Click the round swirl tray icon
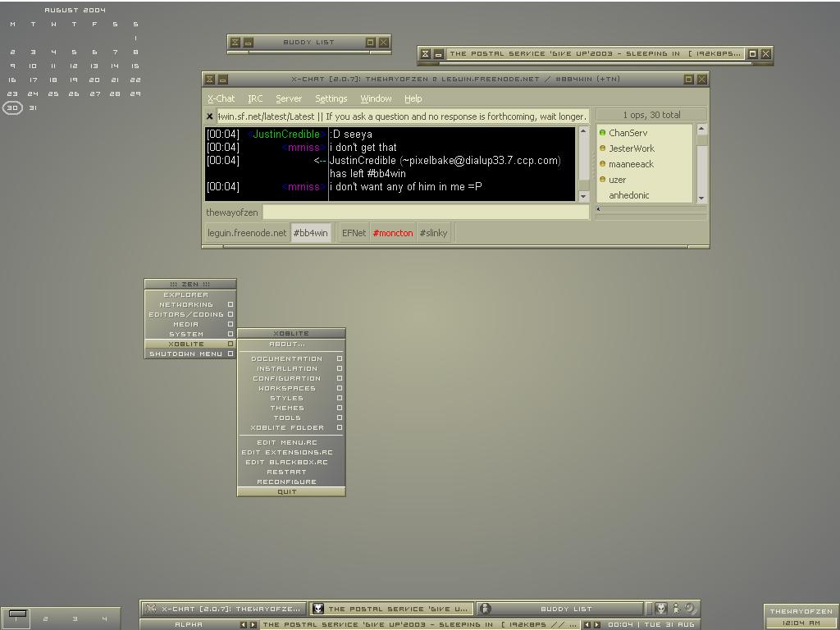This screenshot has width=840, height=630. tap(689, 608)
